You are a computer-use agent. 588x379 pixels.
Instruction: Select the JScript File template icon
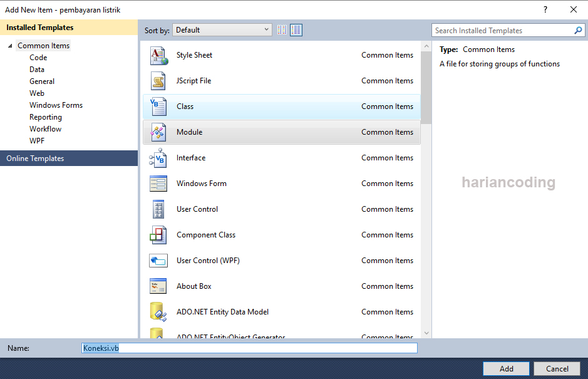tap(158, 81)
